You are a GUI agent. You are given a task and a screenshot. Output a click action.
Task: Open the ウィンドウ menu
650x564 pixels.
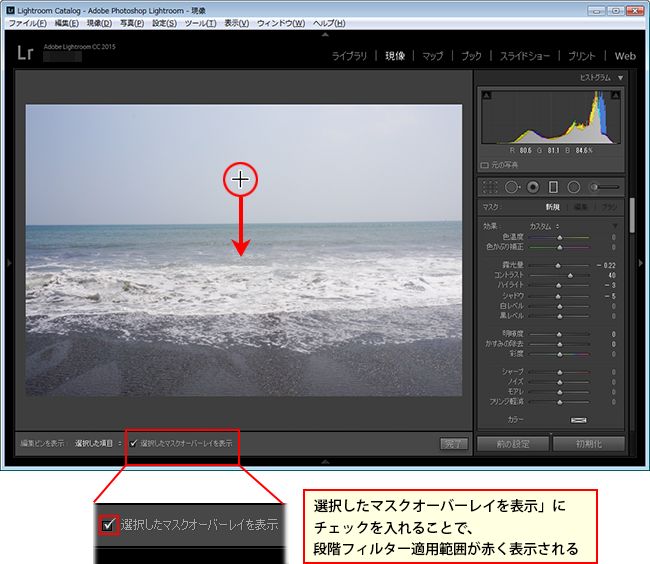point(281,23)
